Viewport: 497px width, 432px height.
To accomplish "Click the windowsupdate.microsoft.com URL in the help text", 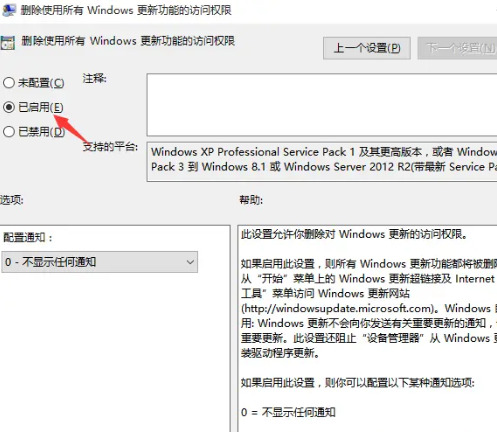I will tap(339, 308).
